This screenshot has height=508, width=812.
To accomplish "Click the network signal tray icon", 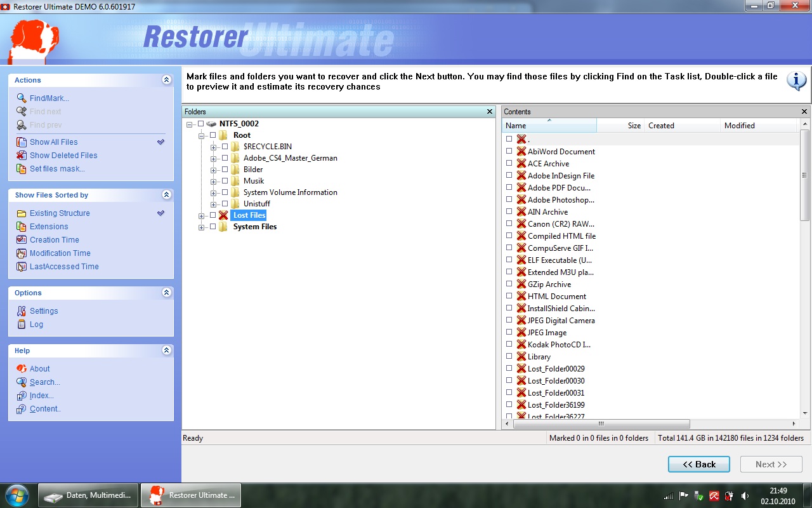I will point(669,496).
